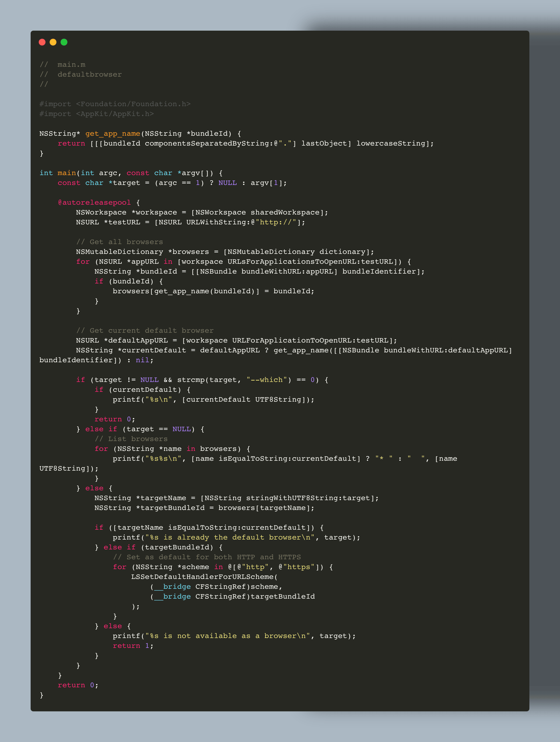Click "(__bridge CFStringRef)targetBundleId"
The image size is (560, 742).
tap(232, 596)
